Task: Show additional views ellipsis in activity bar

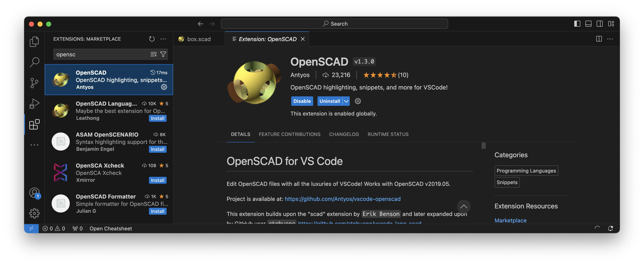Action: 34,145
